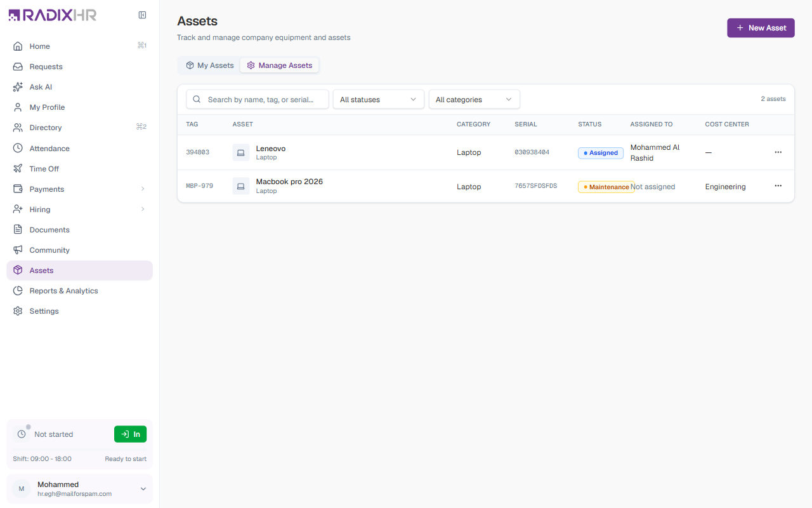Open actions menu for Macbook pro 2026
This screenshot has width=812, height=508.
pyautogui.click(x=778, y=186)
